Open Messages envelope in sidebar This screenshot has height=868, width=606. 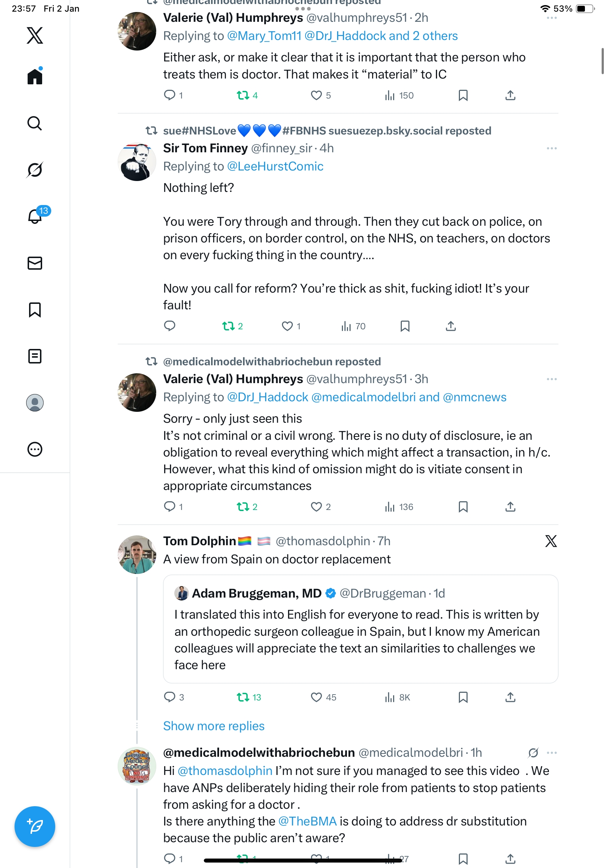tap(35, 263)
